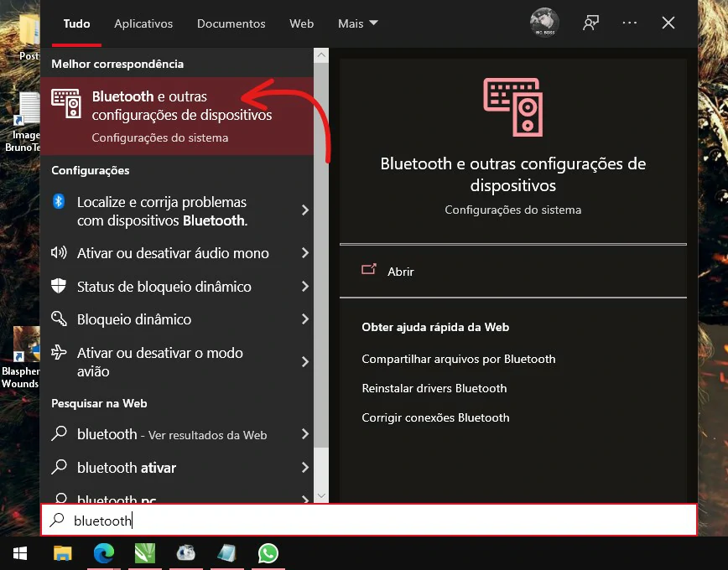Open the Image BrunoTe desktop file
The height and width of the screenshot is (570, 728).
(x=22, y=122)
